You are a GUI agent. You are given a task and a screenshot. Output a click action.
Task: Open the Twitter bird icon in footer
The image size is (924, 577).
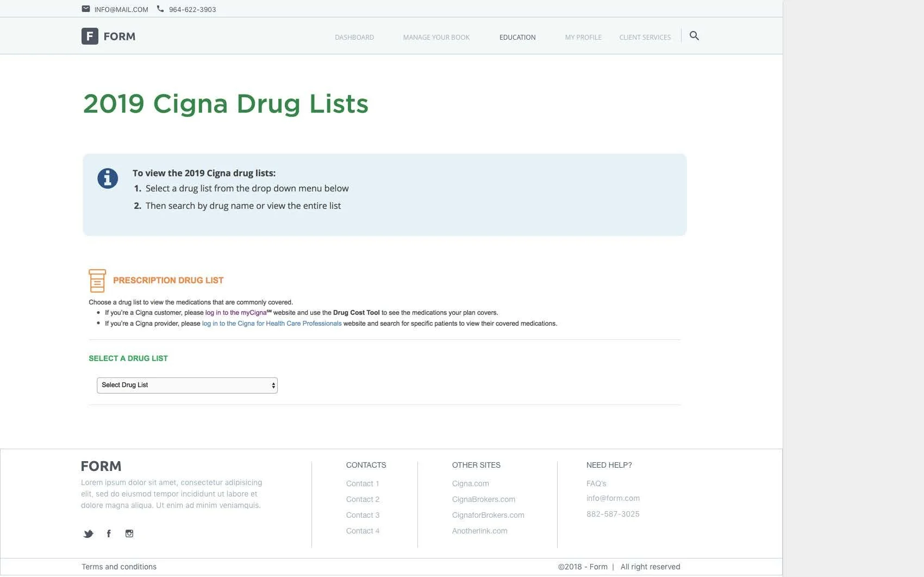(x=88, y=533)
